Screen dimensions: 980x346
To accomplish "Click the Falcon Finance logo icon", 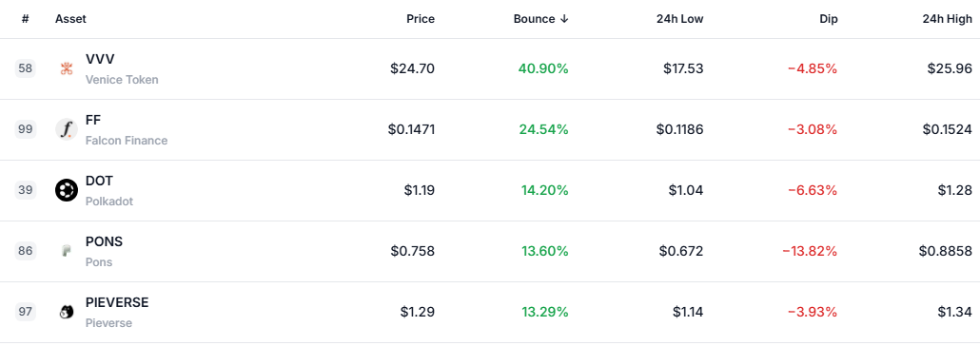I will 67,129.
